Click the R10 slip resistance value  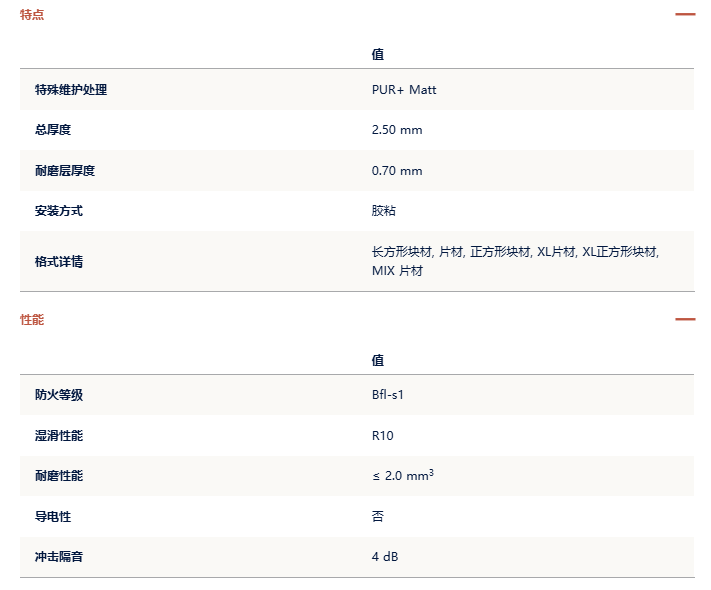coord(383,435)
